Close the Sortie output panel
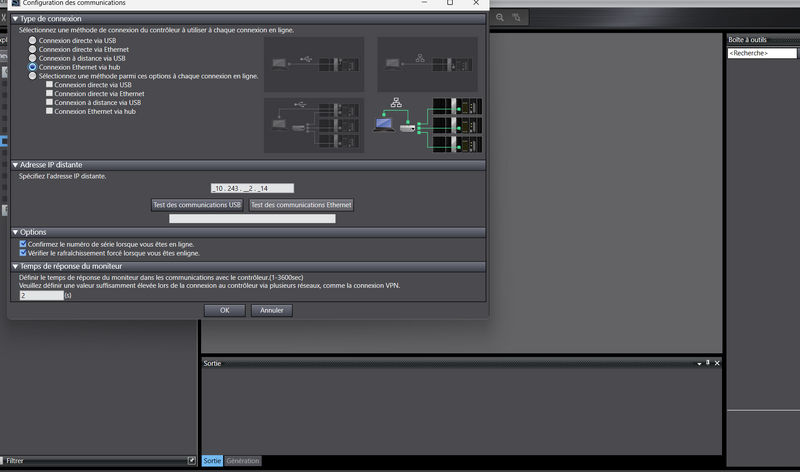The width and height of the screenshot is (800, 472). tap(717, 363)
